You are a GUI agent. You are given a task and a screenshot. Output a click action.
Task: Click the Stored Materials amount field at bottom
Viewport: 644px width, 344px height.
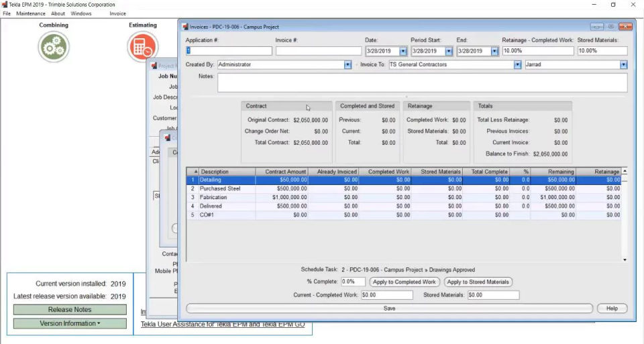coord(493,295)
